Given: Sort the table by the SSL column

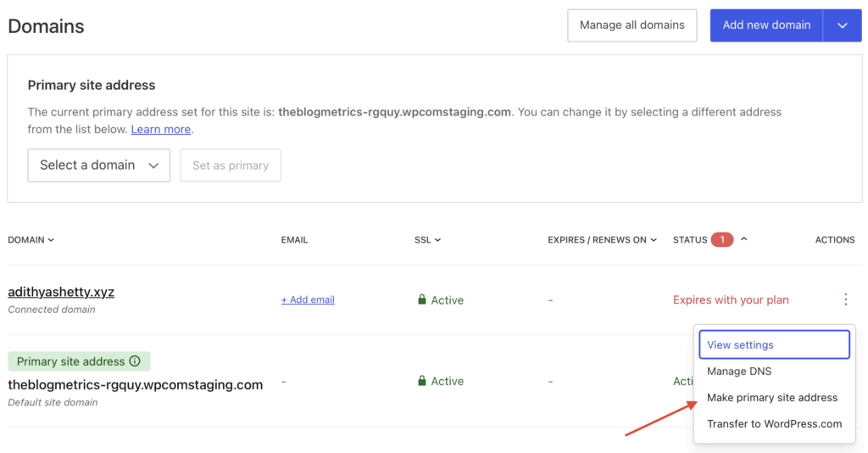Looking at the screenshot, I should point(427,240).
